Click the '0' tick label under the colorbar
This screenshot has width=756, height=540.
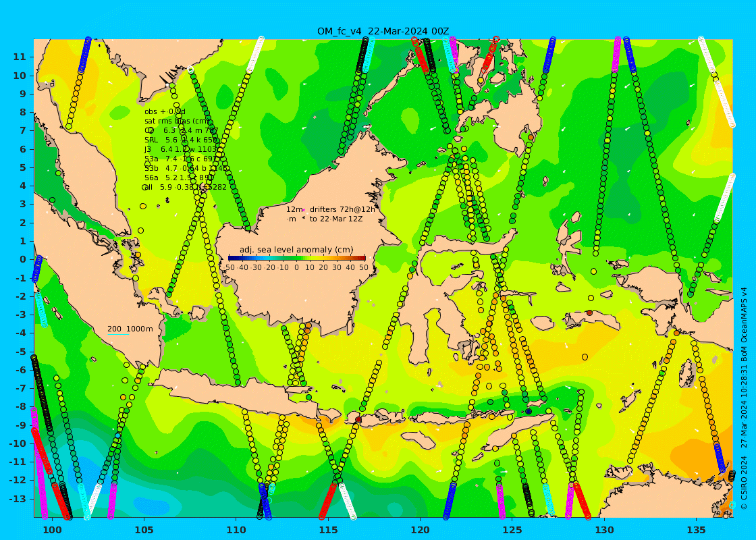pos(296,267)
